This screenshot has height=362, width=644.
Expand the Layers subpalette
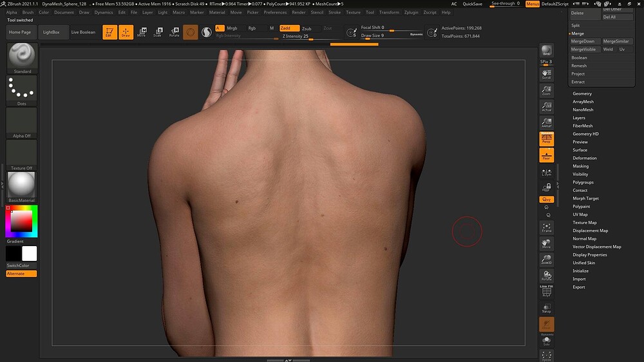pos(579,118)
